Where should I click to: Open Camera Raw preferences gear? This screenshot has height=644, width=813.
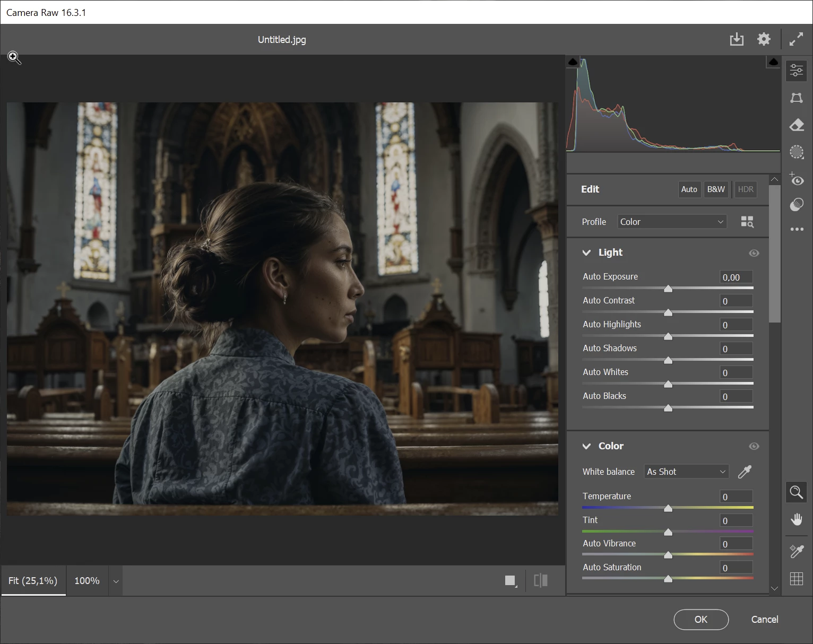coord(764,39)
